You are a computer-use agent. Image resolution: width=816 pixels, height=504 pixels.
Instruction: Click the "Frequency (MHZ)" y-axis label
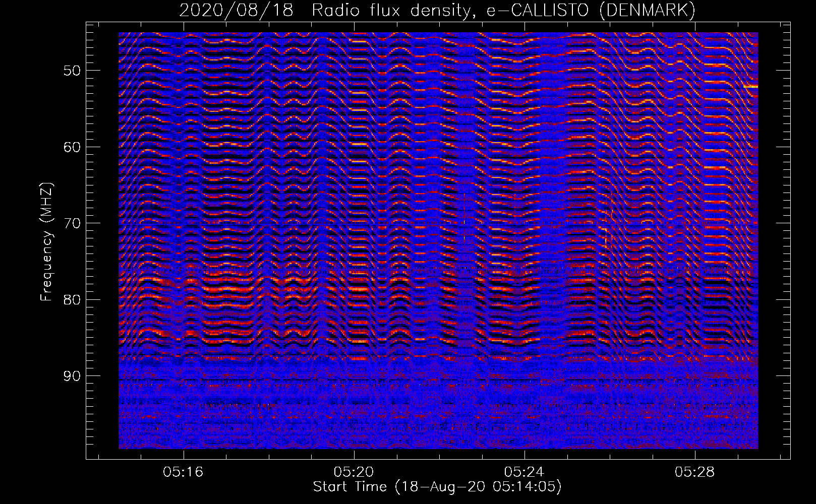click(x=46, y=242)
